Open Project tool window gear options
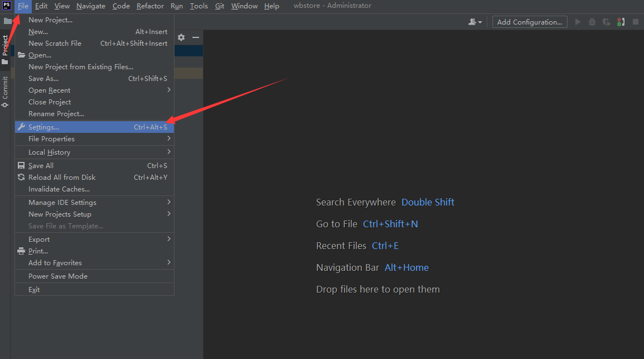 click(x=181, y=37)
